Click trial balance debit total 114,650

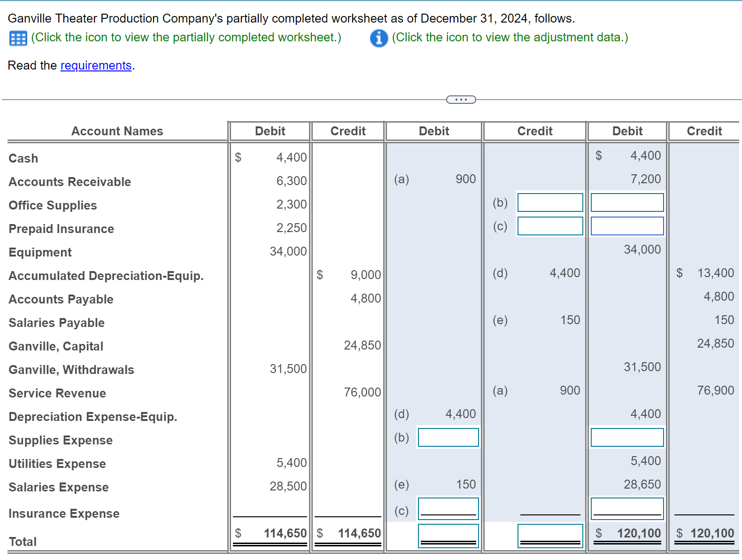pyautogui.click(x=285, y=533)
